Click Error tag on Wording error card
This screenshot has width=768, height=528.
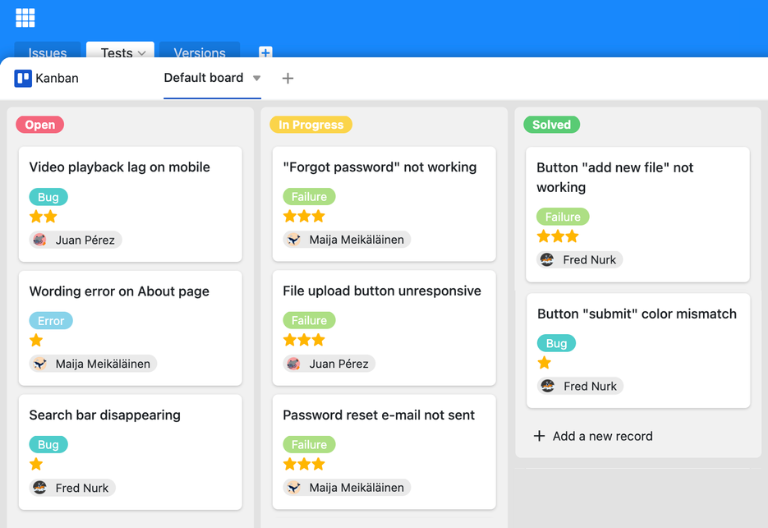point(51,321)
